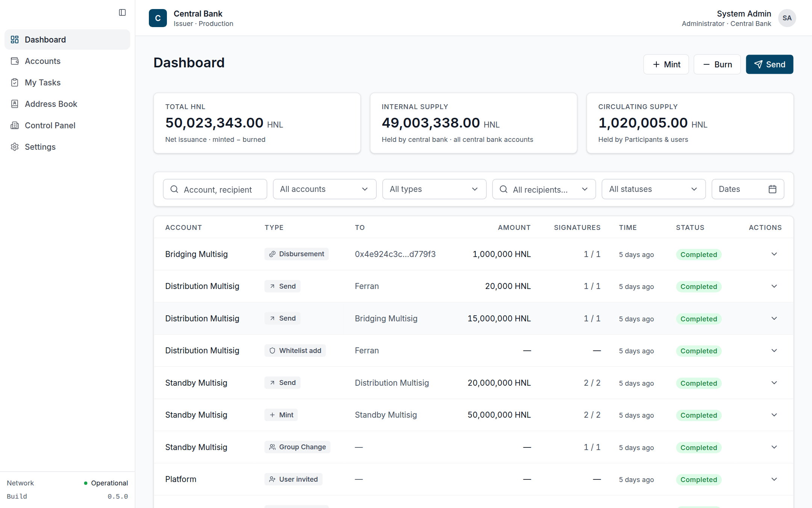Screen dimensions: 812x508
Task: Click the calendar icon in Dates filter
Action: [773, 189]
